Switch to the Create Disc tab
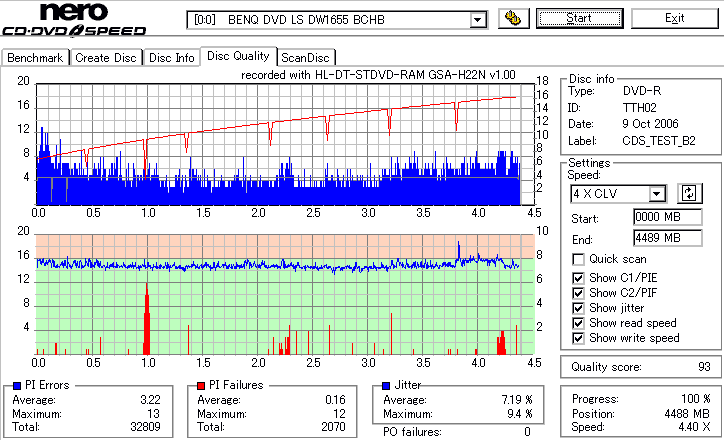Viewport: 724px width, 441px height. [106, 58]
